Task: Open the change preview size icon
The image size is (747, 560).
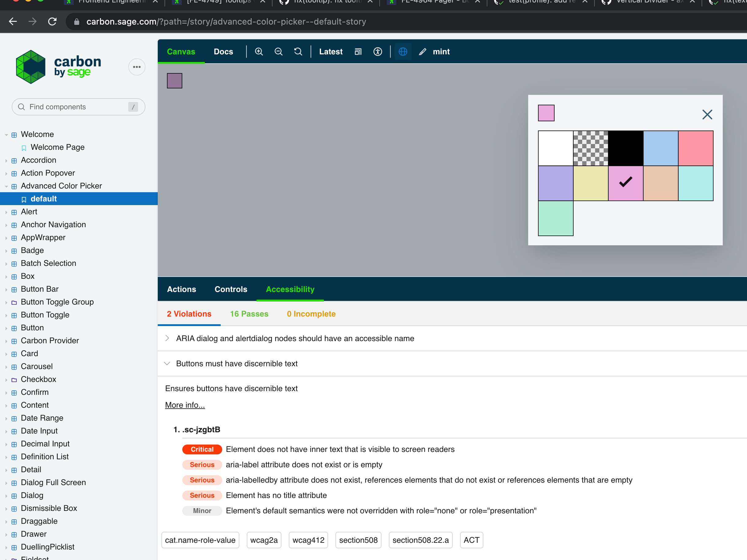Action: coord(358,51)
